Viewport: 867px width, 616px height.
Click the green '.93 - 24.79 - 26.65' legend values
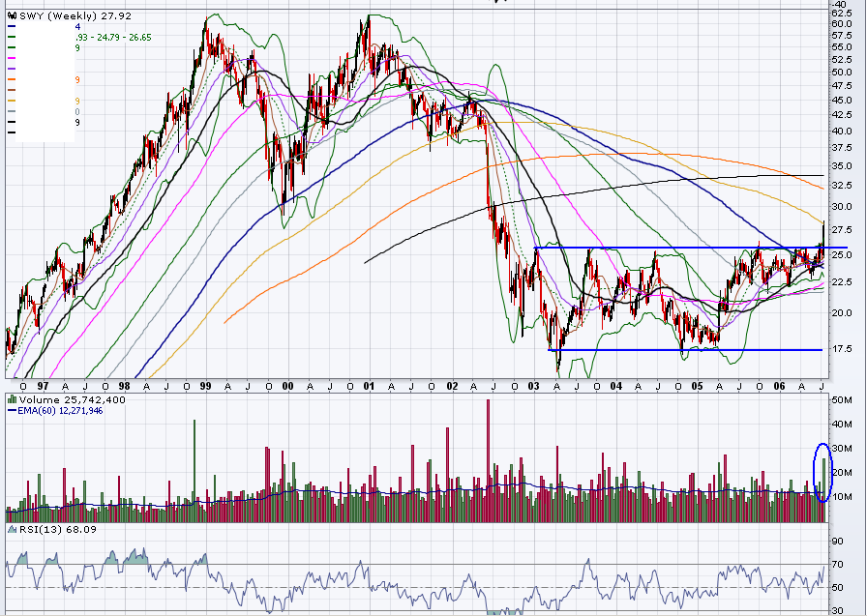pyautogui.click(x=113, y=37)
